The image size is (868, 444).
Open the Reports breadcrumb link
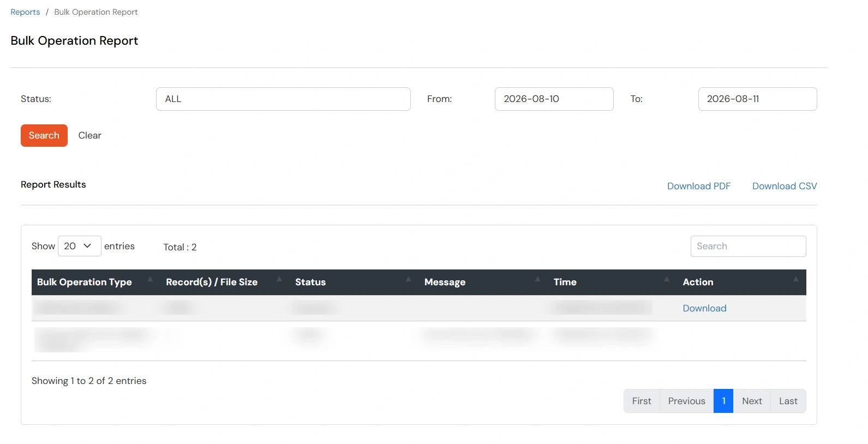[x=25, y=12]
